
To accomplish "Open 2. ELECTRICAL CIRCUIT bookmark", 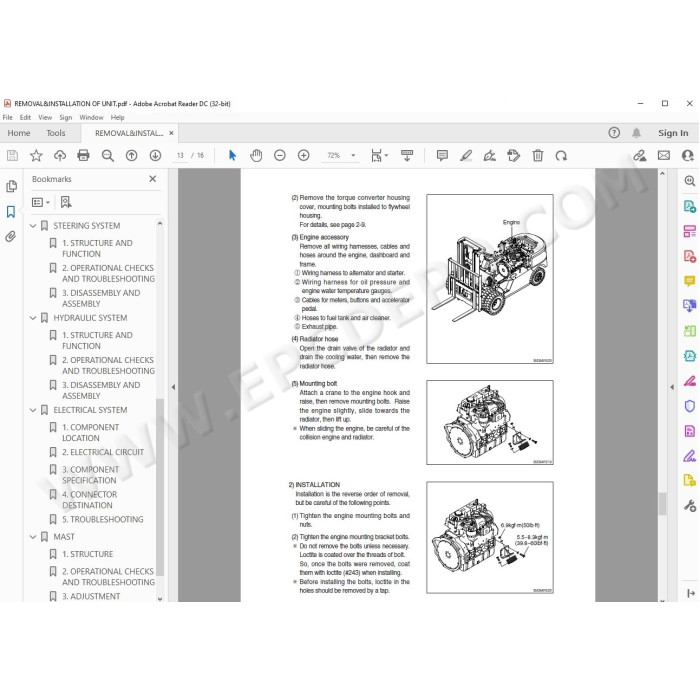I will (103, 452).
